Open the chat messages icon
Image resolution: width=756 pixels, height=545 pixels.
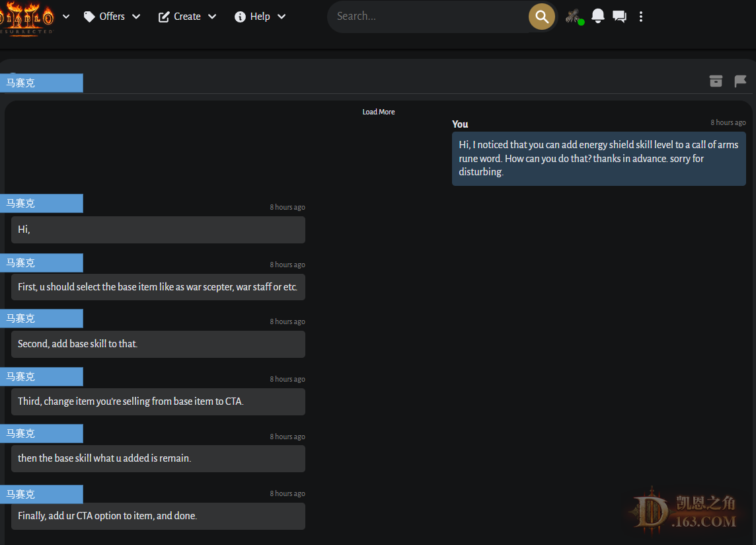(620, 17)
